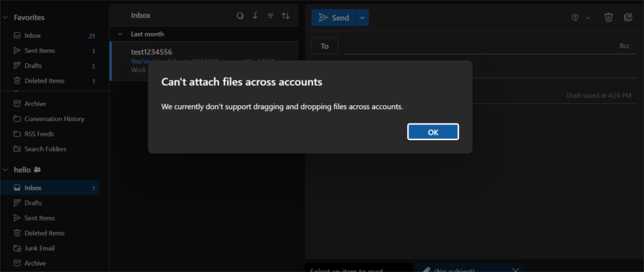Show the Bcc field link
The image size is (644, 272).
(x=624, y=46)
